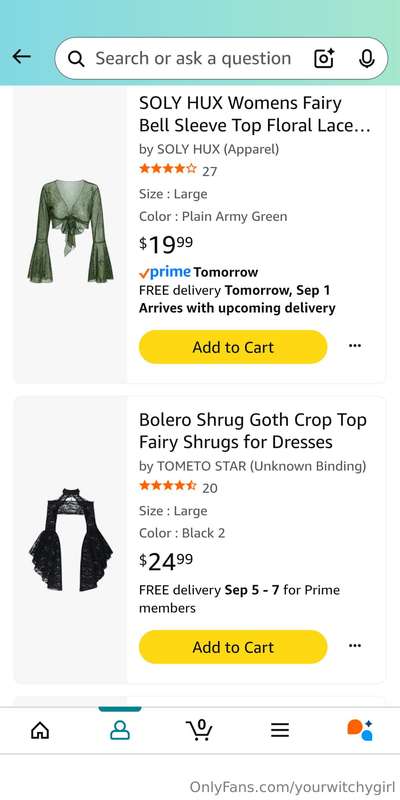Add Bolero Shrug to cart
This screenshot has height=800, width=400.
[233, 647]
